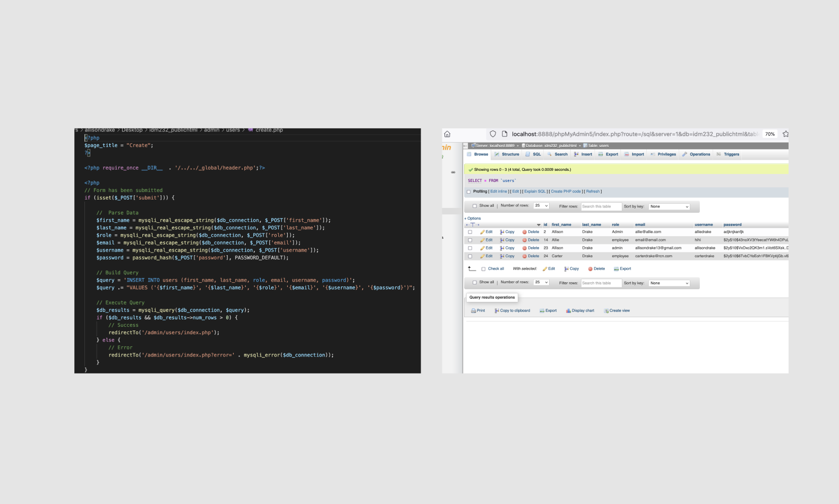Image resolution: width=839 pixels, height=504 pixels.
Task: Click the browser home icon
Action: click(x=447, y=134)
